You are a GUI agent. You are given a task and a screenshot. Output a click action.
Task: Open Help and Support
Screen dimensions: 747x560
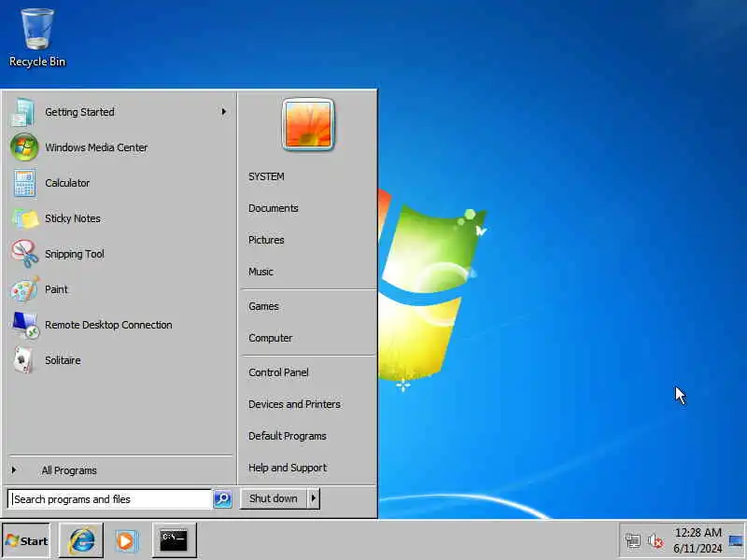(x=288, y=468)
